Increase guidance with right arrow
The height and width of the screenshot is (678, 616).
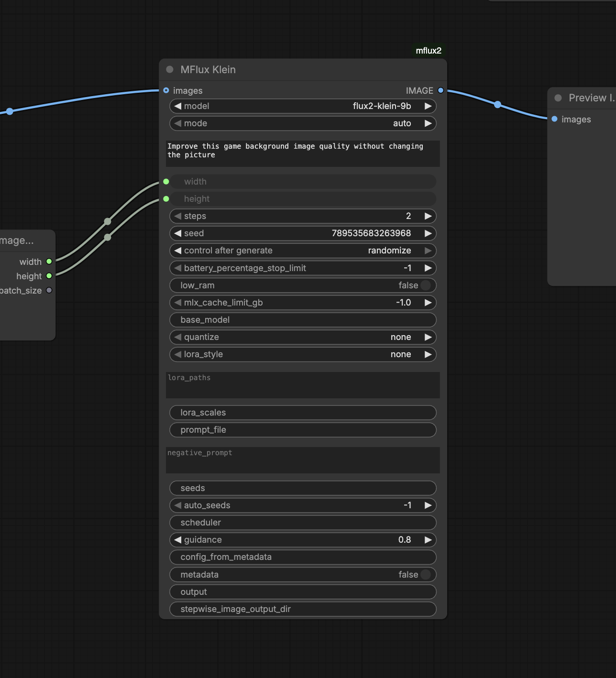click(428, 540)
